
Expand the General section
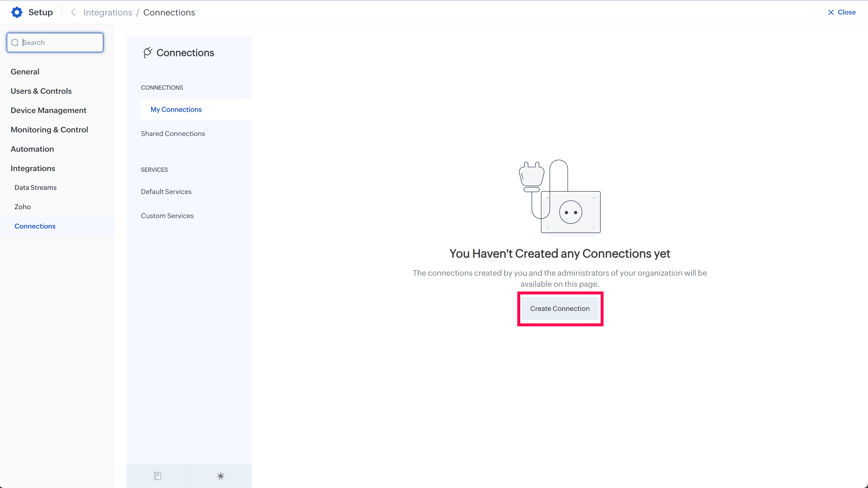[x=25, y=72]
